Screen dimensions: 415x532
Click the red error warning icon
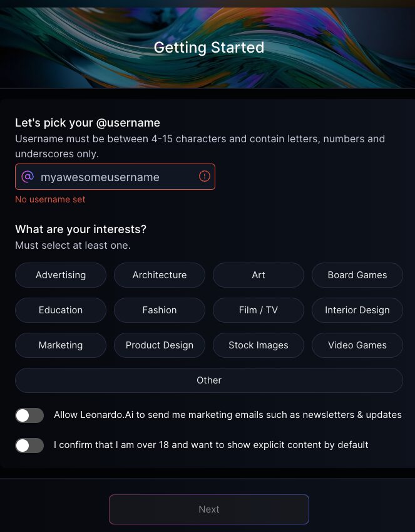point(204,177)
